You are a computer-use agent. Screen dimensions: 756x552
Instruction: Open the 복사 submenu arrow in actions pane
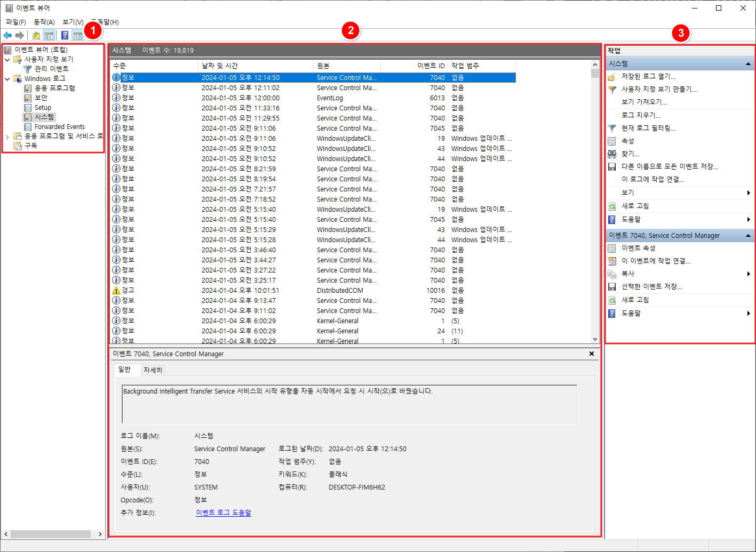749,274
